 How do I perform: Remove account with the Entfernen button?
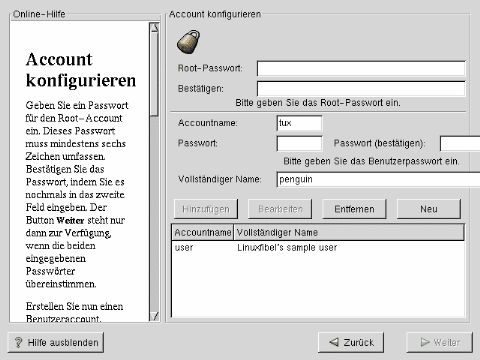[354, 209]
